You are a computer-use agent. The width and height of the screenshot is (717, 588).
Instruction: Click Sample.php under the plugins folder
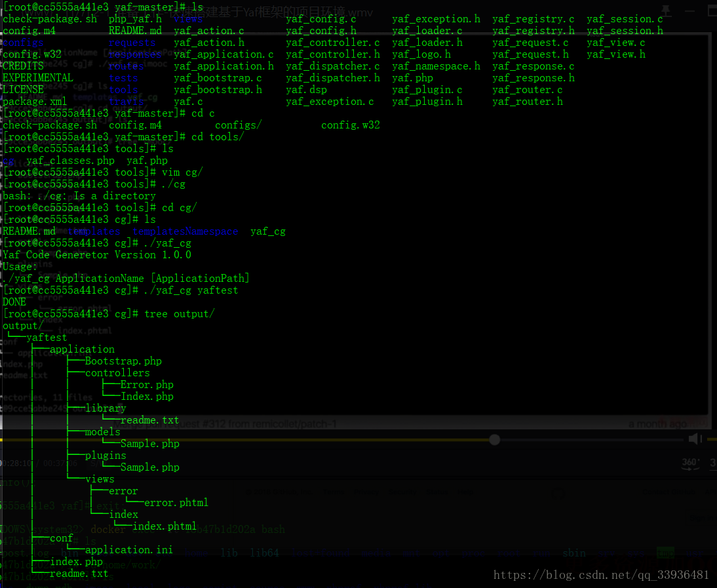click(x=150, y=467)
